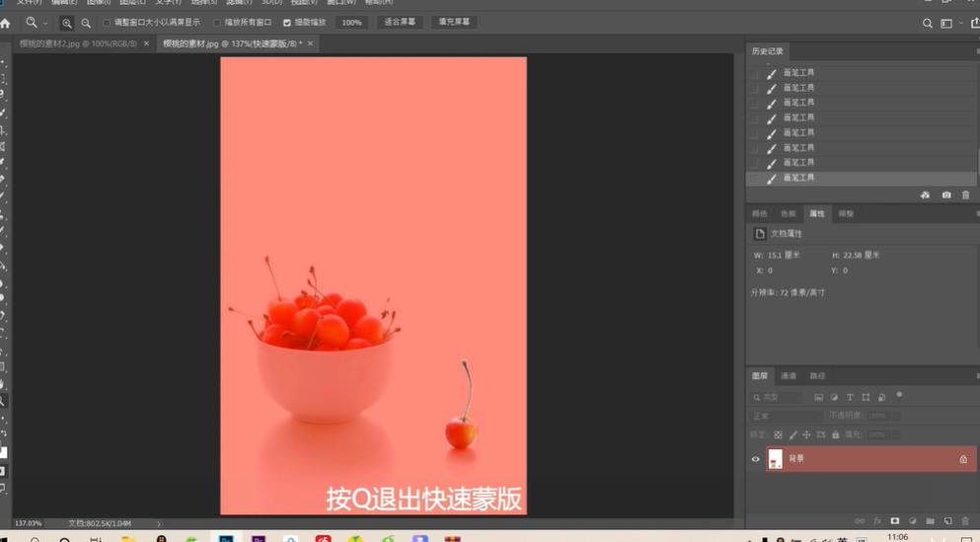Screen dimensions: 980x542
Task: Filter layers by adjustment layers icon
Action: click(x=834, y=398)
